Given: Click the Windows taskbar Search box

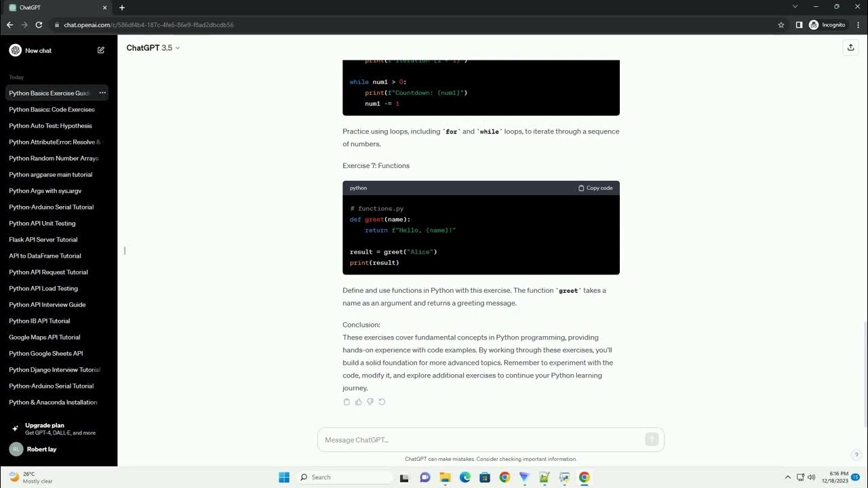Looking at the screenshot, I should (344, 477).
